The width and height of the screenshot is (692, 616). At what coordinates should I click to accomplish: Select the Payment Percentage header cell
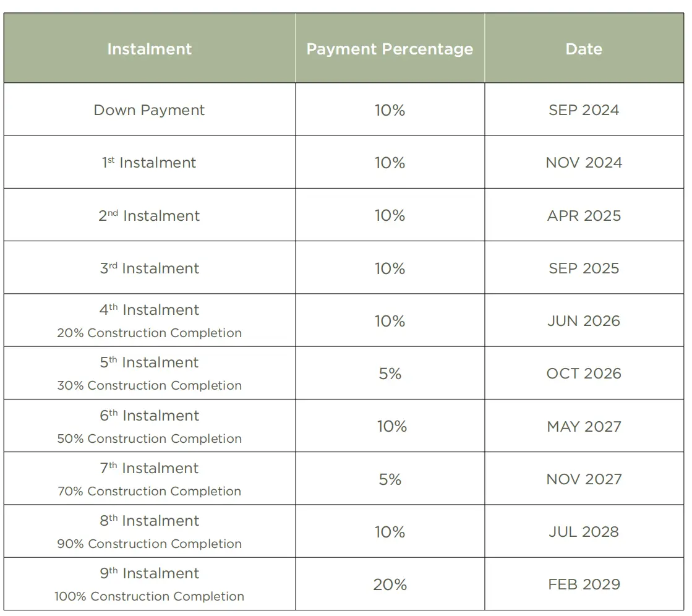tap(390, 48)
